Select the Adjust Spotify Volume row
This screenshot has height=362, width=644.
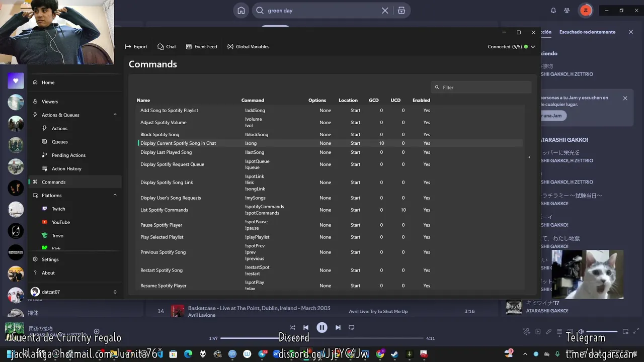330,122
